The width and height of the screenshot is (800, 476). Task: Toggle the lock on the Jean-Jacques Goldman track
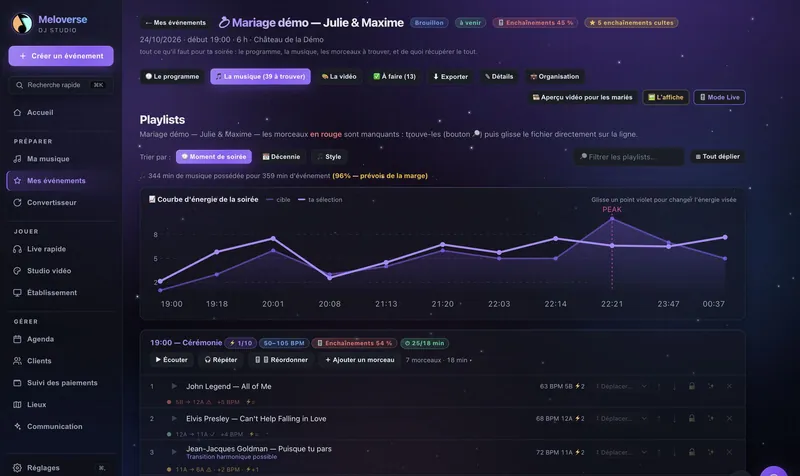pos(692,452)
